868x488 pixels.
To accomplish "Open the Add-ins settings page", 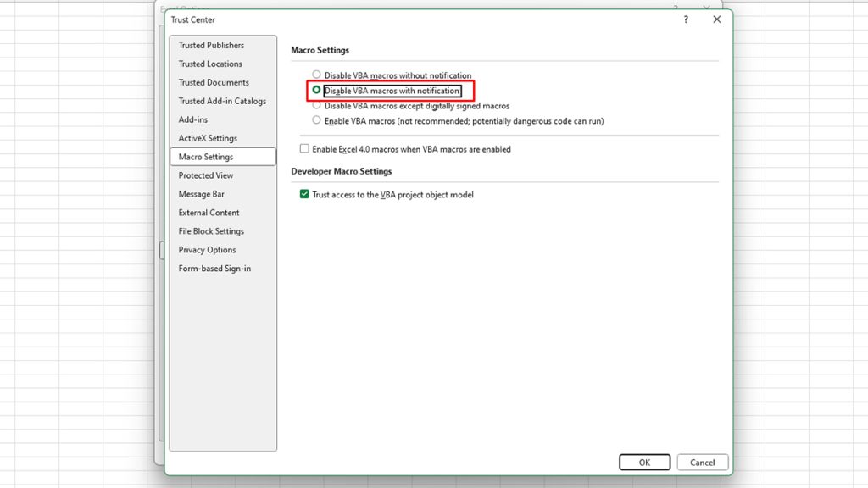I will (193, 119).
